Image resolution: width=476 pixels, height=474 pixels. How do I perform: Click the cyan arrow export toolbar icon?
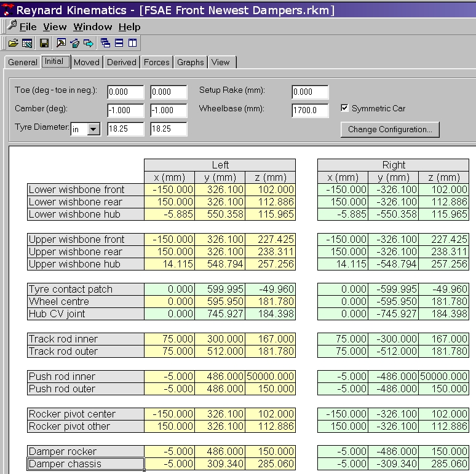click(x=89, y=43)
